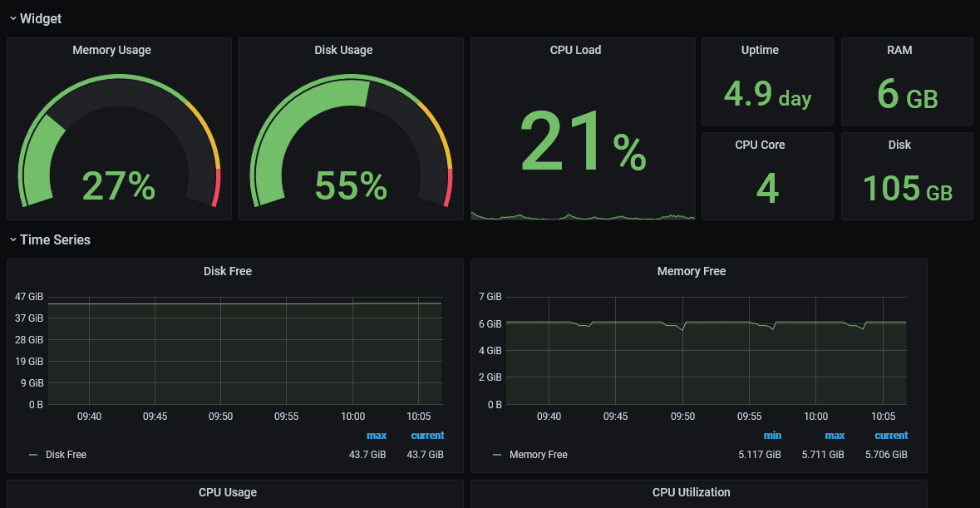
Task: Open the Disk stat panel title menu
Action: [899, 145]
